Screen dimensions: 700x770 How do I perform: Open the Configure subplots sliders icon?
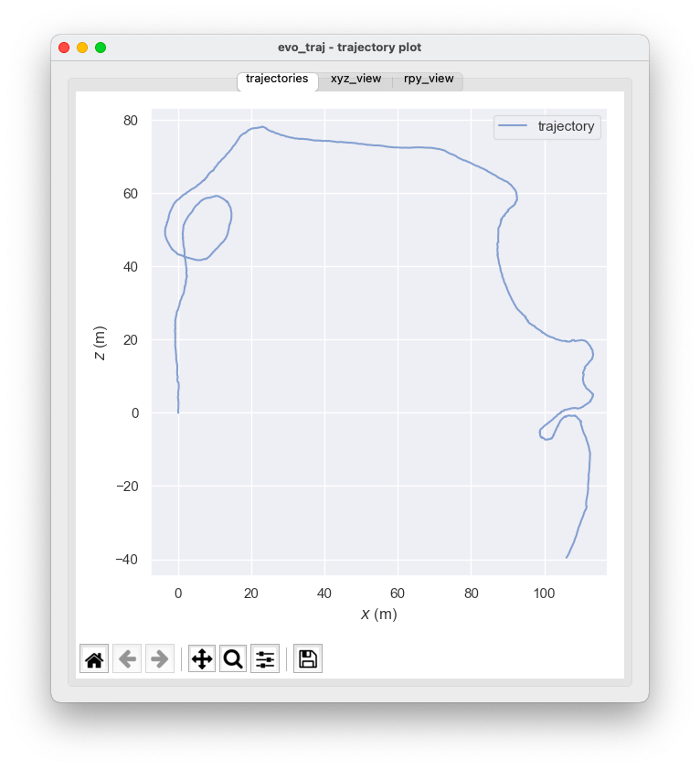click(x=265, y=658)
